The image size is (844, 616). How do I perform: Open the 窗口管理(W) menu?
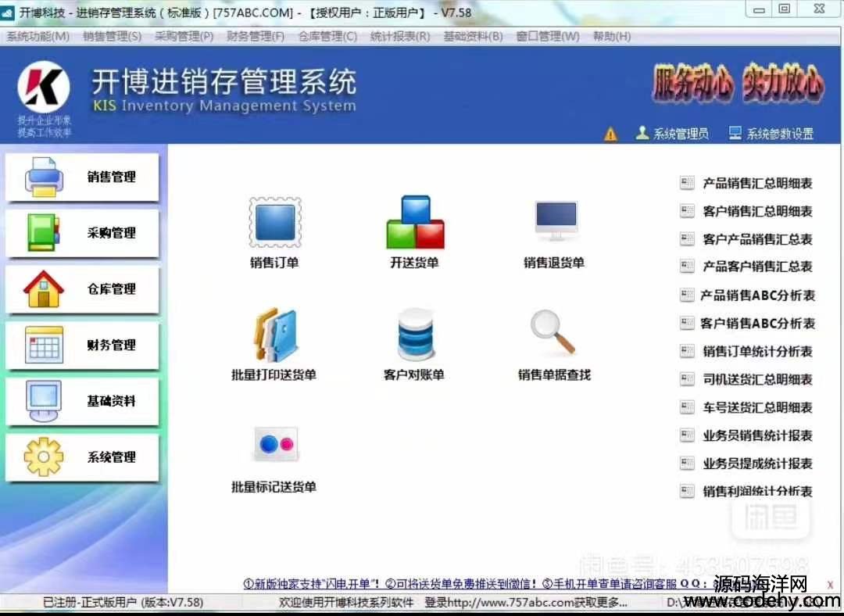pos(548,36)
